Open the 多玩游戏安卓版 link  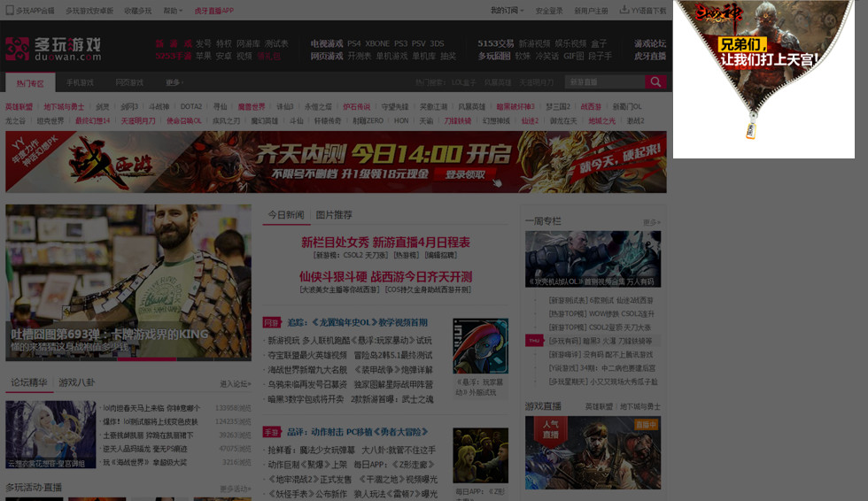pos(89,11)
